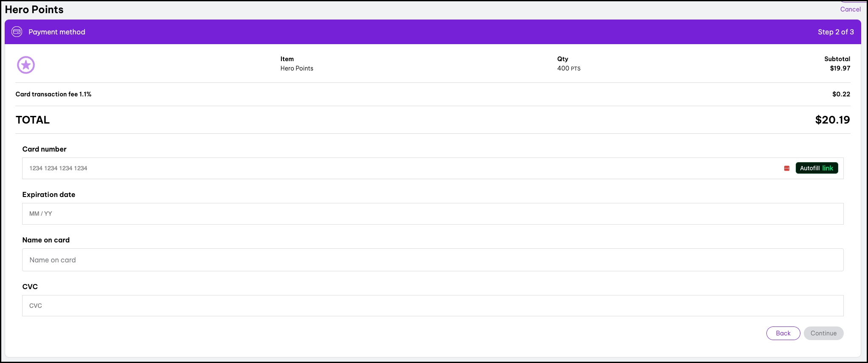
Task: Click the $0.22 transaction fee amount
Action: [841, 94]
